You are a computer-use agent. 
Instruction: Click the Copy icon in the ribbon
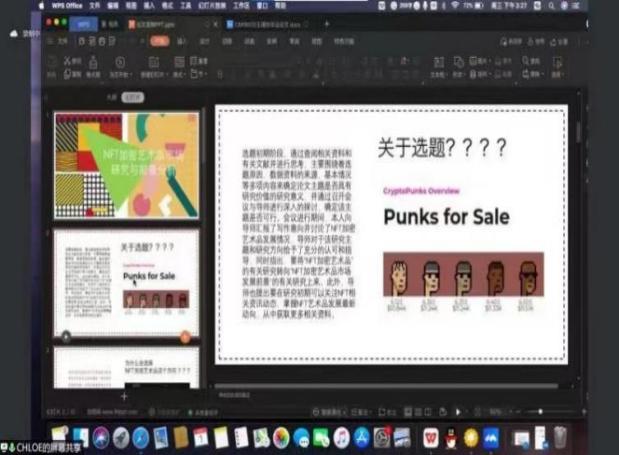(68, 74)
